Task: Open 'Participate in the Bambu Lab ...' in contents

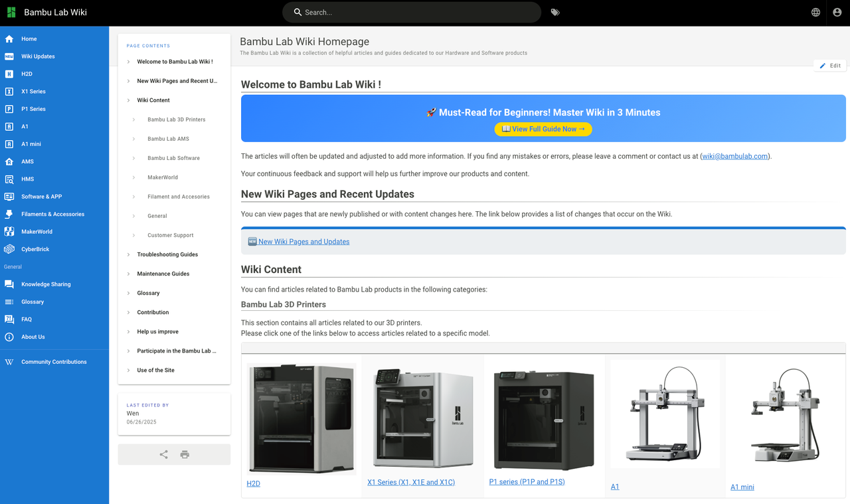Action: 177,351
